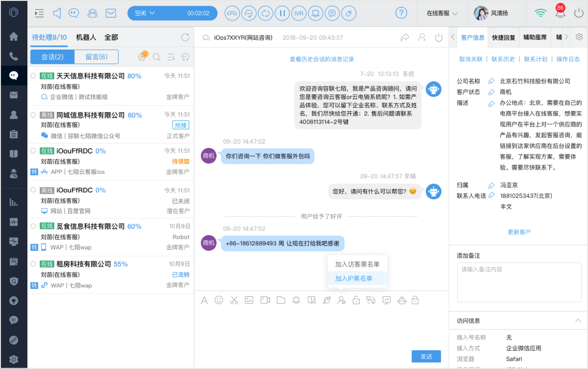
Task: Click the 发送 send button
Action: pyautogui.click(x=426, y=356)
